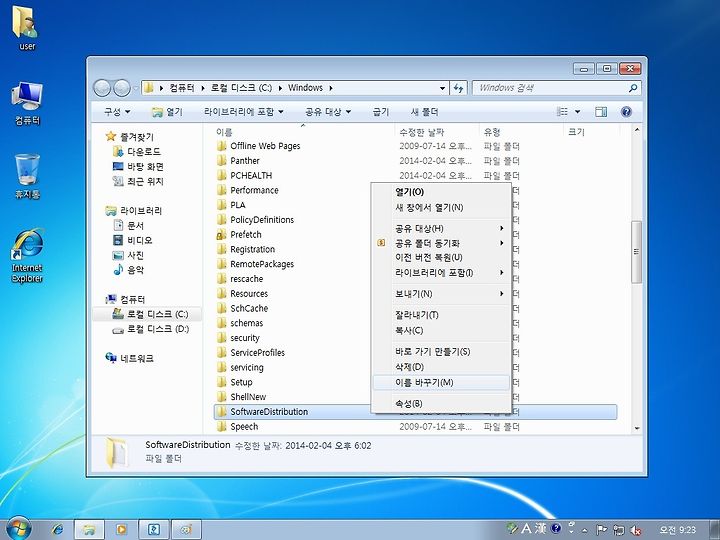Choose 삭제(D) in context menu
This screenshot has width=720, height=540.
442,366
